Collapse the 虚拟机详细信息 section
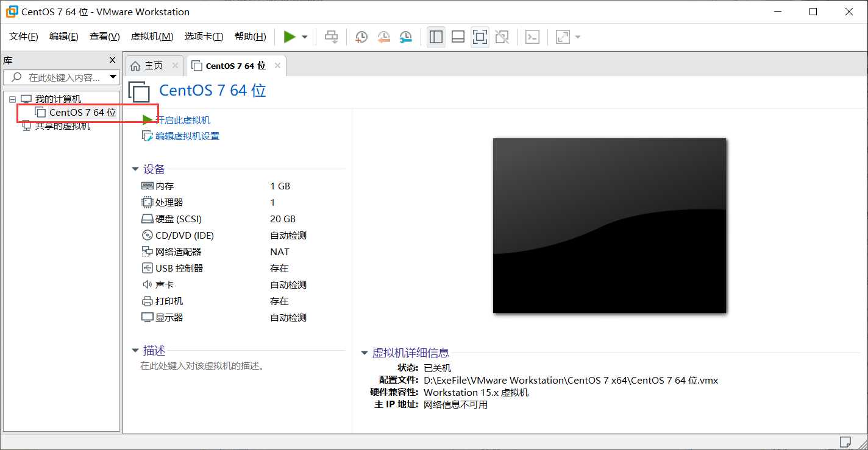868x450 pixels. [x=365, y=353]
